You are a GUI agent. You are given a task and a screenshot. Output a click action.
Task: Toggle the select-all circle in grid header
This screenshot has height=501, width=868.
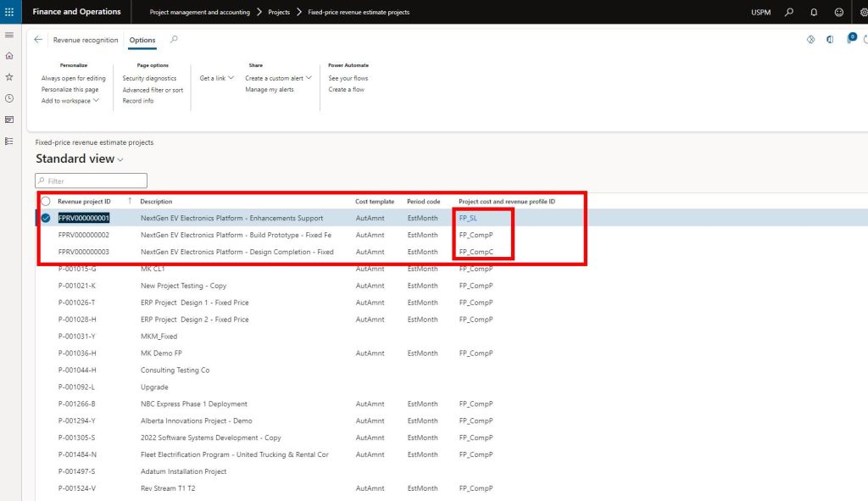pos(46,202)
